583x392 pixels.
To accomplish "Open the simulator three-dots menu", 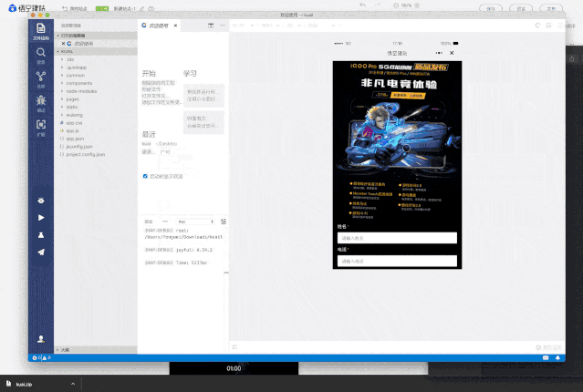I will [x=439, y=53].
